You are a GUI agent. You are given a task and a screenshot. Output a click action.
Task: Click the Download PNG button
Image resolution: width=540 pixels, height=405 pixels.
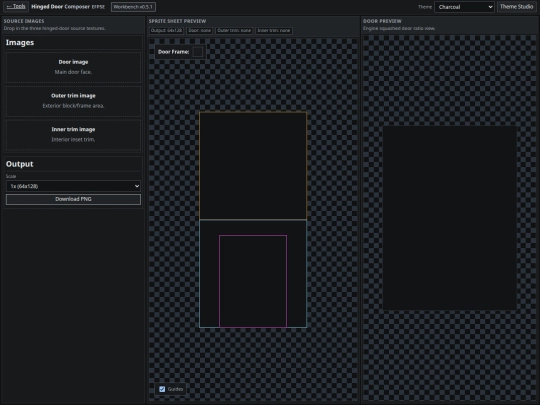(x=73, y=199)
